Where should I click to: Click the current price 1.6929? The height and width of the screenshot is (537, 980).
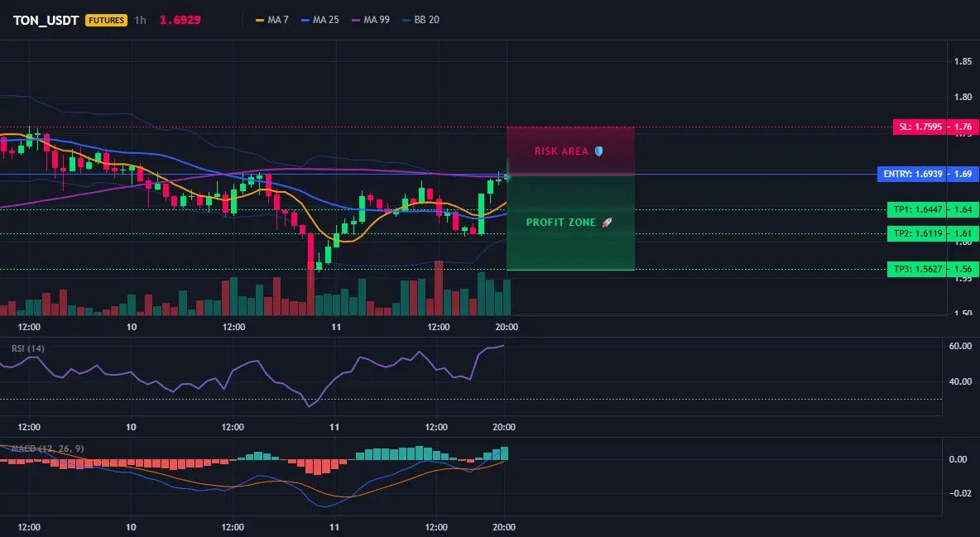(x=180, y=20)
